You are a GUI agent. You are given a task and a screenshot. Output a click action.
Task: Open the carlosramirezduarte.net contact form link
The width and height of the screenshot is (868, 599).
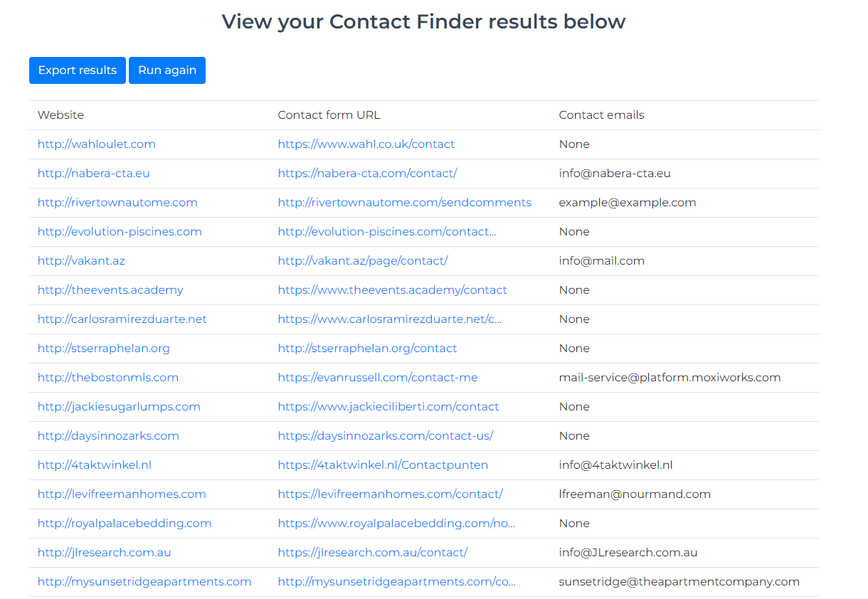click(390, 319)
